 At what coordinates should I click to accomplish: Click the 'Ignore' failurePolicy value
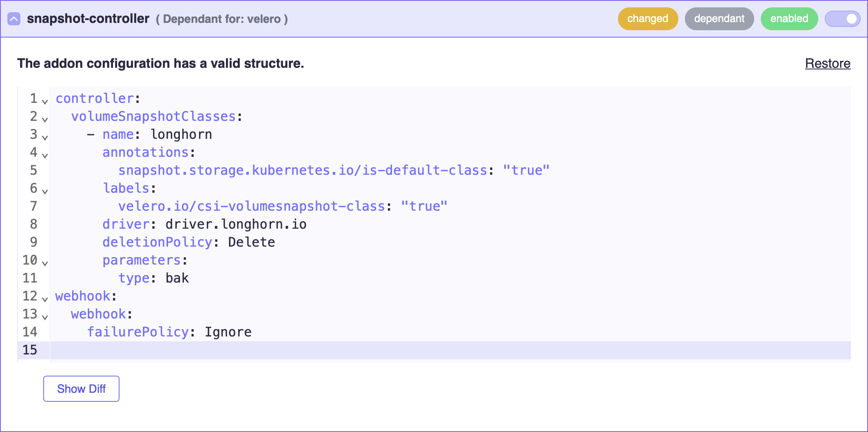228,332
